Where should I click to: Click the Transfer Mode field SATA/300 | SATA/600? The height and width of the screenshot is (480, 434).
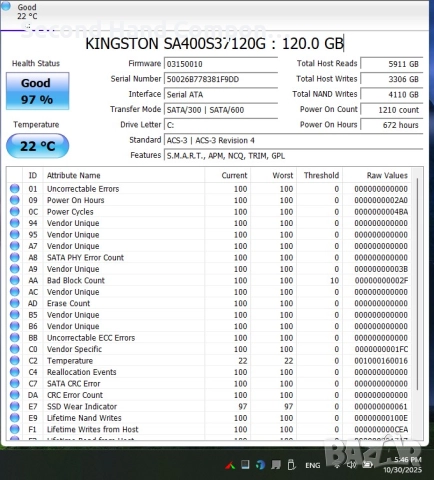pos(221,110)
